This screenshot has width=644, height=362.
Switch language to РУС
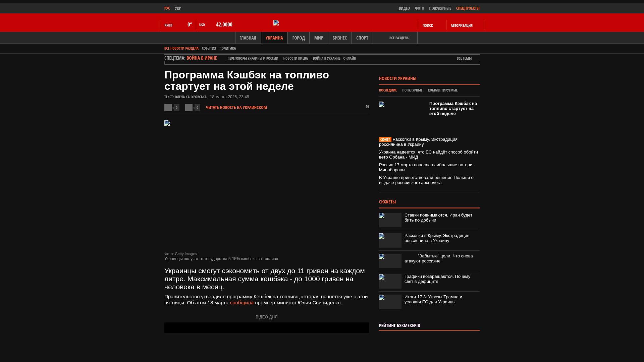click(167, 8)
